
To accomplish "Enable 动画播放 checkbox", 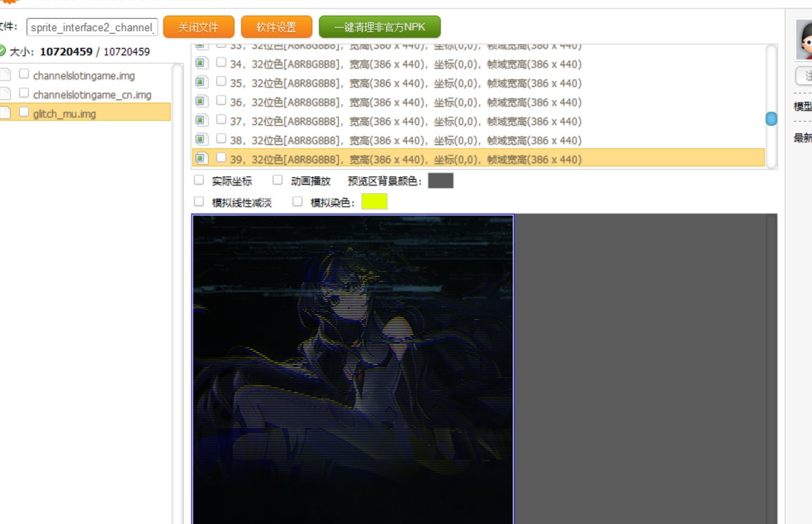I will 278,180.
